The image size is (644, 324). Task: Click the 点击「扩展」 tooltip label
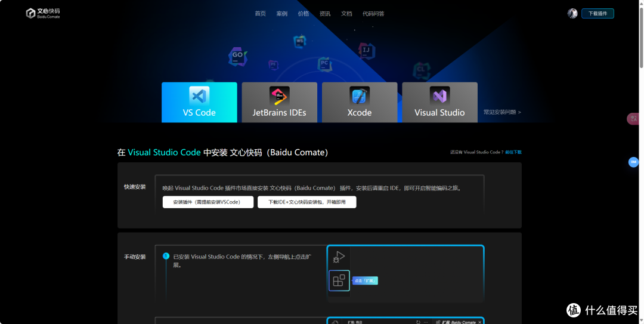tap(365, 281)
